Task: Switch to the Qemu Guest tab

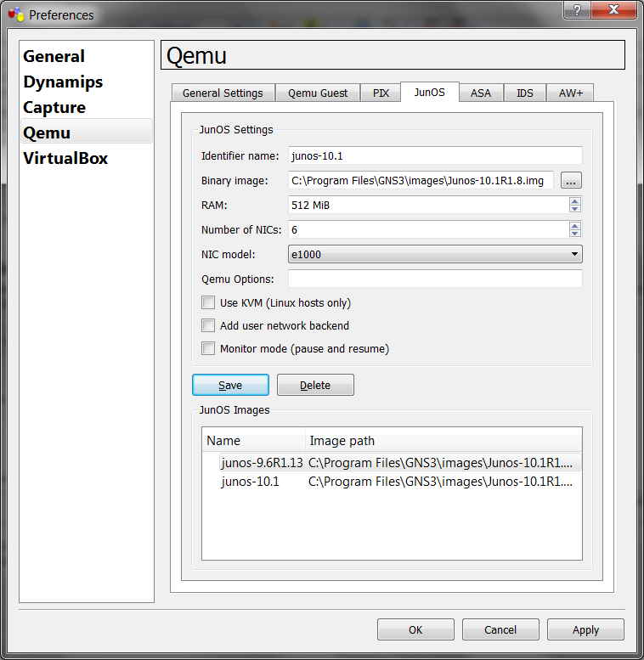Action: pyautogui.click(x=318, y=93)
